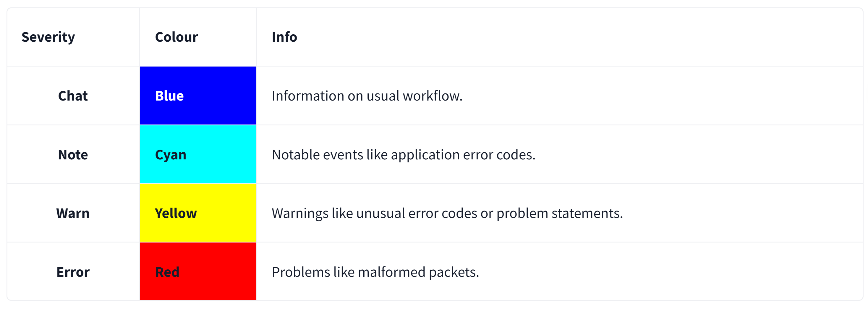Click the Severity column header

coord(48,37)
